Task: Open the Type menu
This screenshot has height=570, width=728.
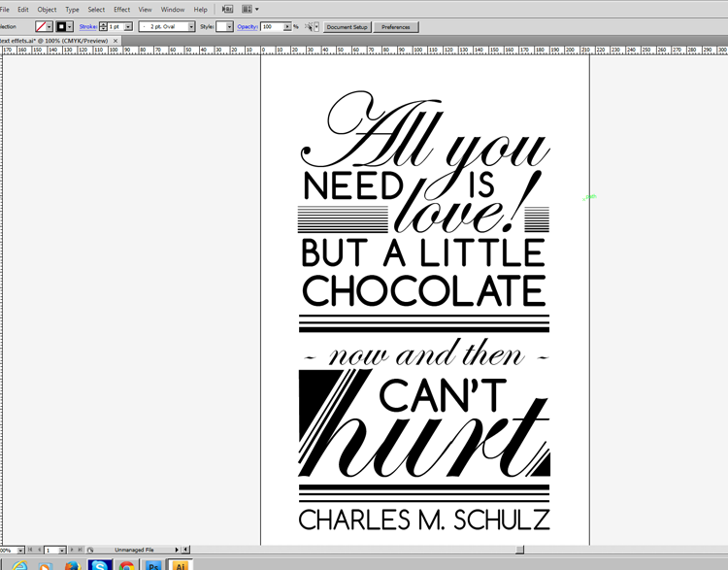Action: 72,10
